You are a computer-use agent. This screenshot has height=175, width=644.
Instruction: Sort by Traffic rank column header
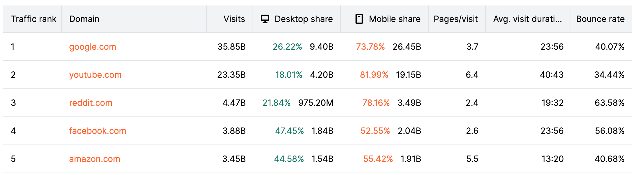pyautogui.click(x=34, y=19)
